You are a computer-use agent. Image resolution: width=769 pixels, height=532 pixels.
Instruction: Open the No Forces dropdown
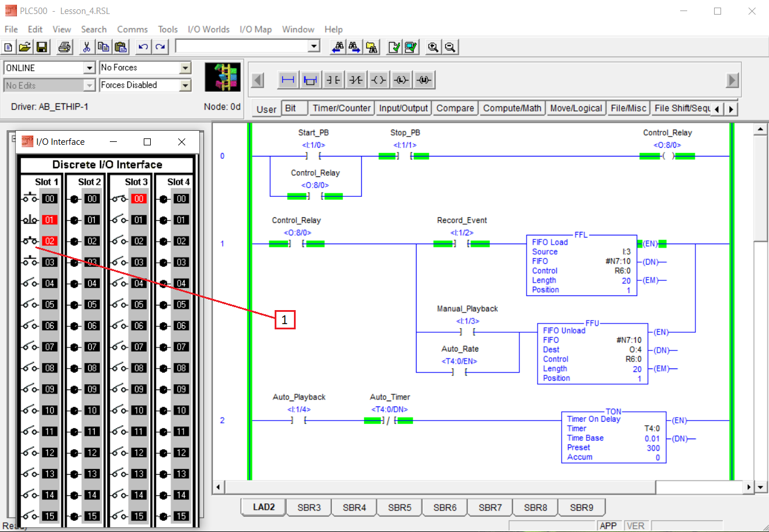tap(185, 68)
